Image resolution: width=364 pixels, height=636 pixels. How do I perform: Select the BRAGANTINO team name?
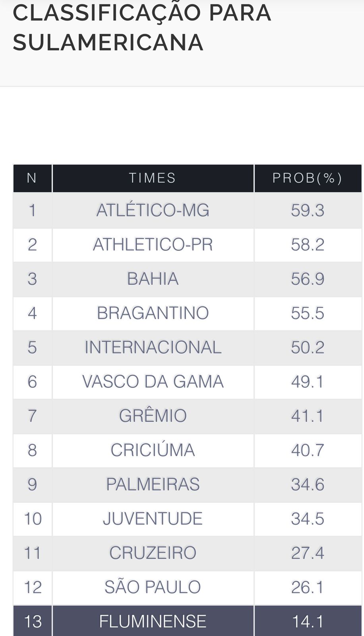(153, 313)
